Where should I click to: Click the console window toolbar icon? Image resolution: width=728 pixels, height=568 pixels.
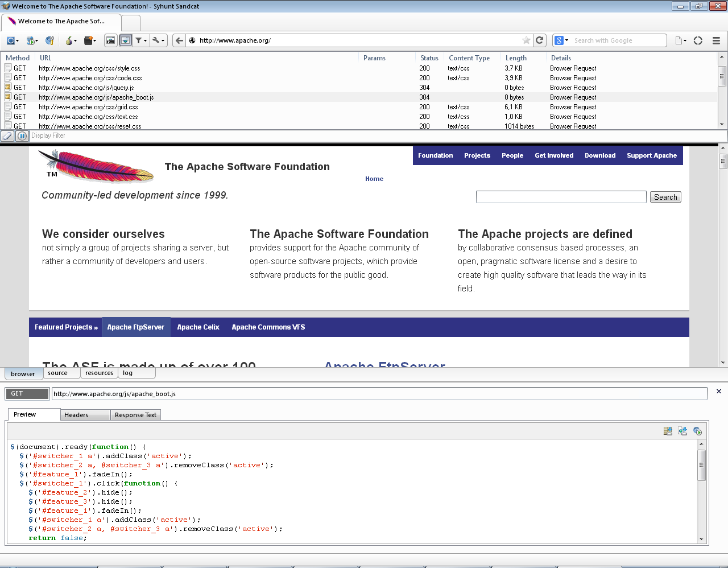click(111, 40)
